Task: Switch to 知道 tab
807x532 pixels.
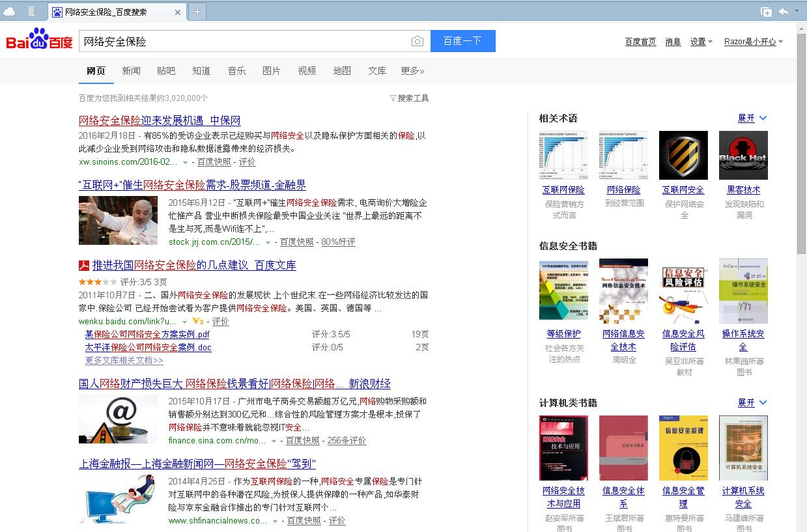Action: pyautogui.click(x=201, y=70)
